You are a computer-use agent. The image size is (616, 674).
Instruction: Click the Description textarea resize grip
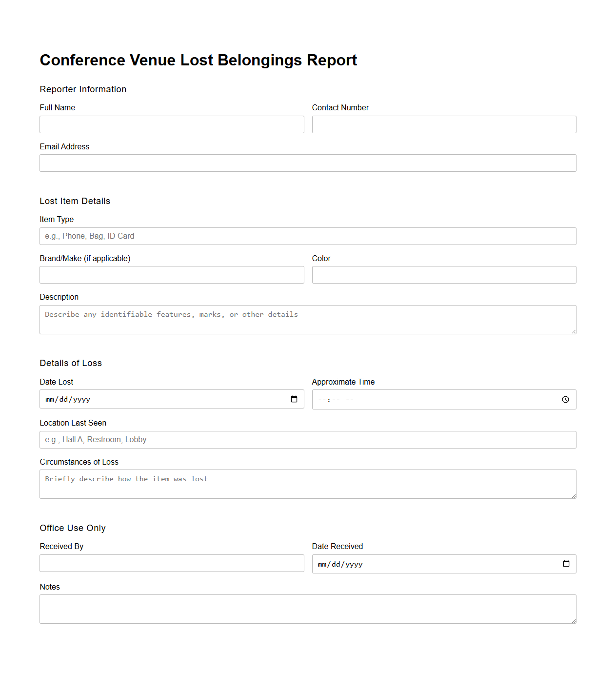pyautogui.click(x=574, y=331)
